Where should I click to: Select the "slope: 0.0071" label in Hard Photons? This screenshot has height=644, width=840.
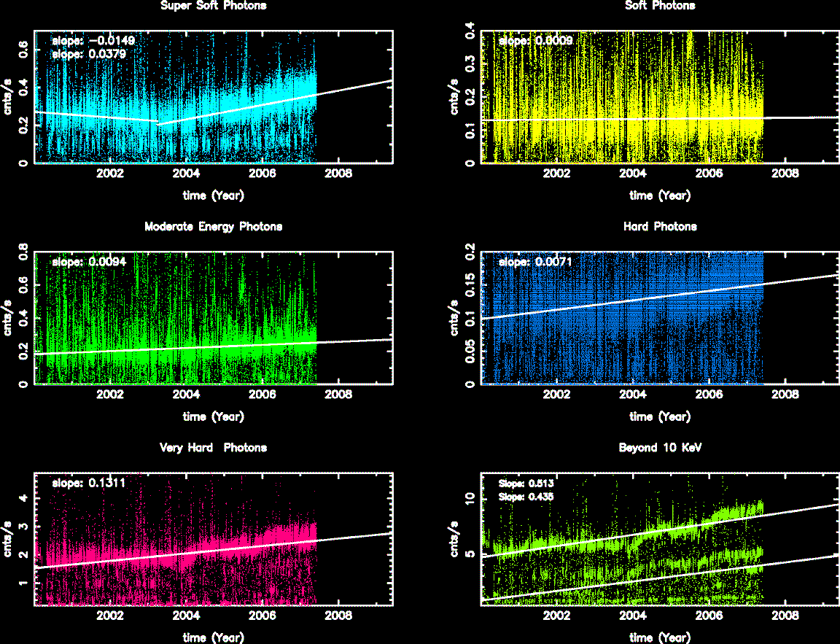(536, 261)
